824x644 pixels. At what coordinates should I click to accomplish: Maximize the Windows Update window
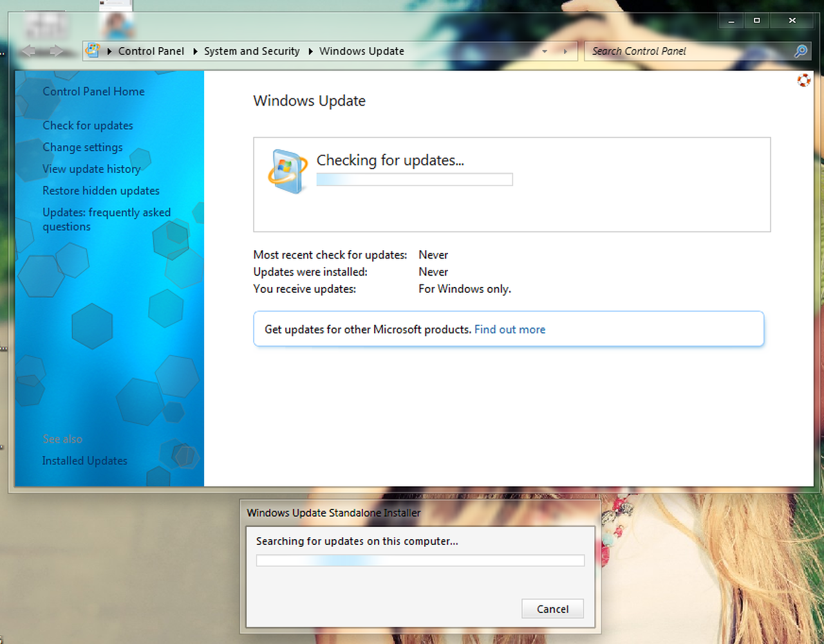(x=757, y=21)
